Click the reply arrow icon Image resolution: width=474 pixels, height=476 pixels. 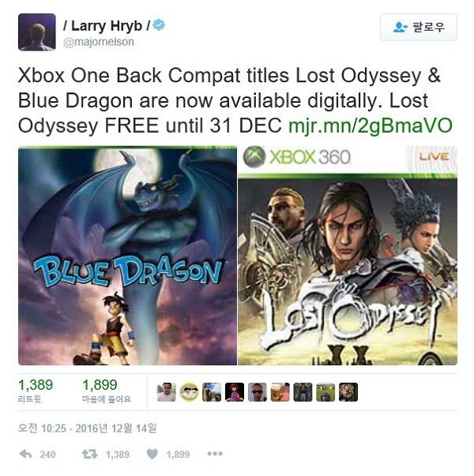(26, 454)
